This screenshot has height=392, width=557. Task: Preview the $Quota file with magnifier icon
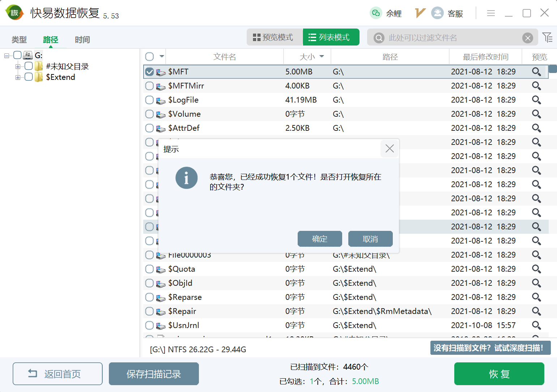tap(536, 269)
